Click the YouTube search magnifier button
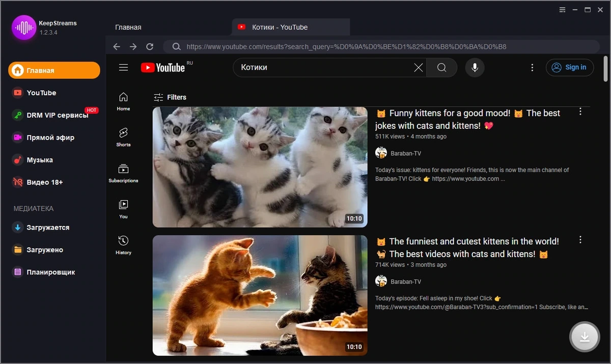This screenshot has width=611, height=364. pyautogui.click(x=441, y=67)
